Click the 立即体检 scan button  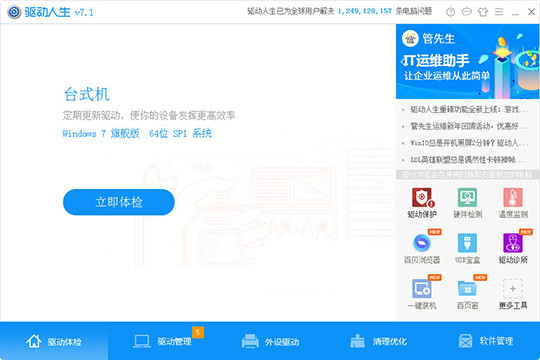pyautogui.click(x=119, y=202)
